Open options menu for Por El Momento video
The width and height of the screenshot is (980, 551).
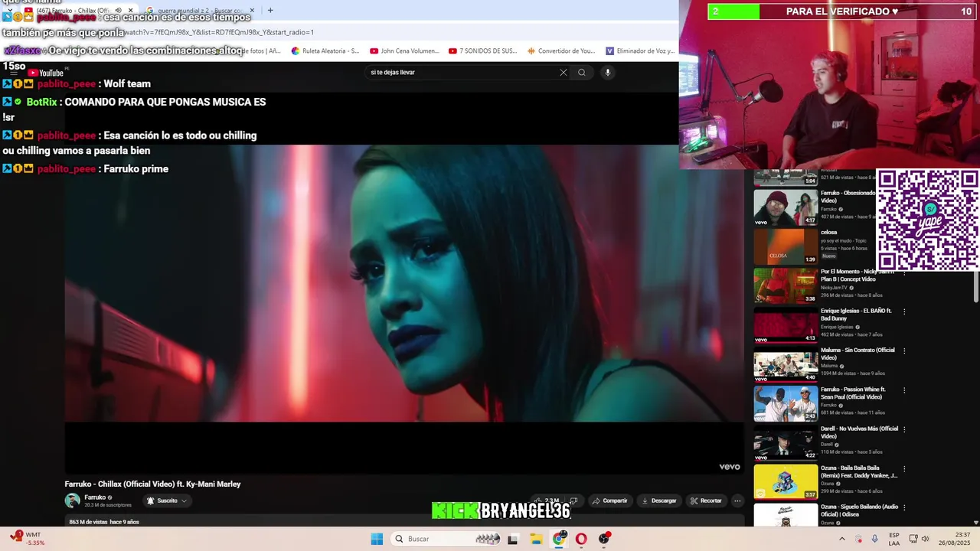tap(904, 272)
